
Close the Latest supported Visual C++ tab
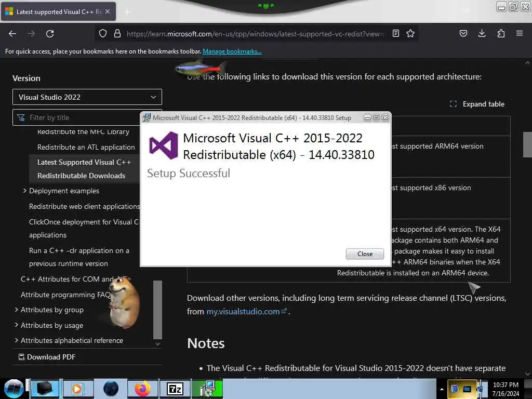point(107,11)
